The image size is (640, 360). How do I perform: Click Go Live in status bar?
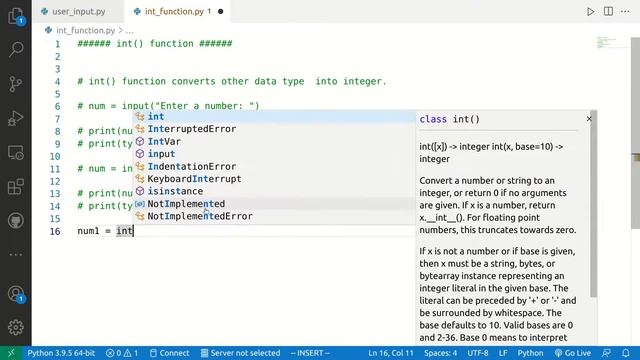573,353
